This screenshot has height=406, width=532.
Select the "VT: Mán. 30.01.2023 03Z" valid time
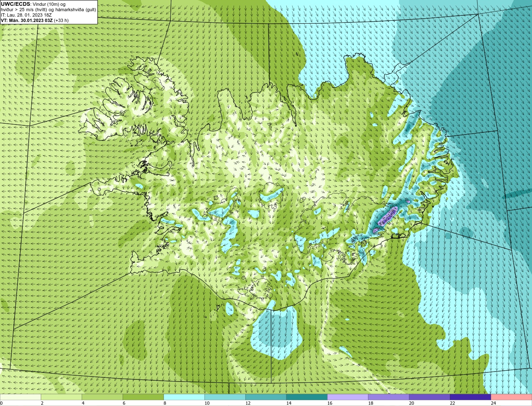[27, 20]
